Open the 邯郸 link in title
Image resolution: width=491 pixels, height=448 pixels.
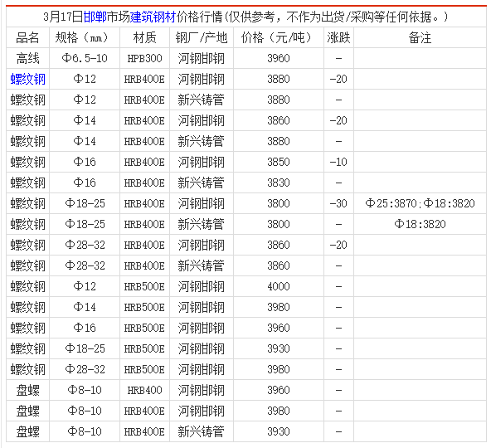95,17
